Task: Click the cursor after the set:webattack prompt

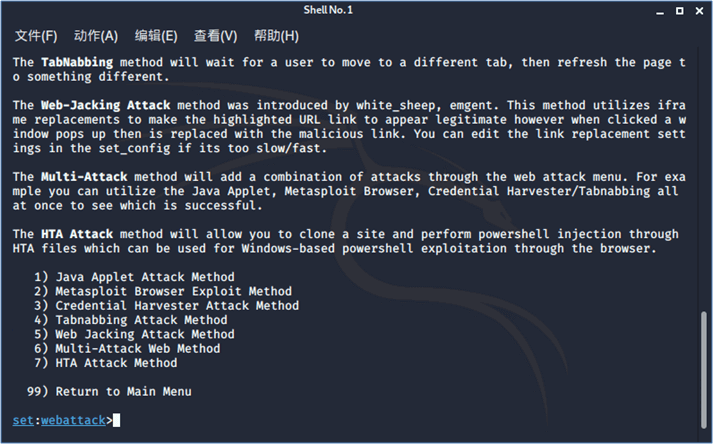Action: click(117, 421)
